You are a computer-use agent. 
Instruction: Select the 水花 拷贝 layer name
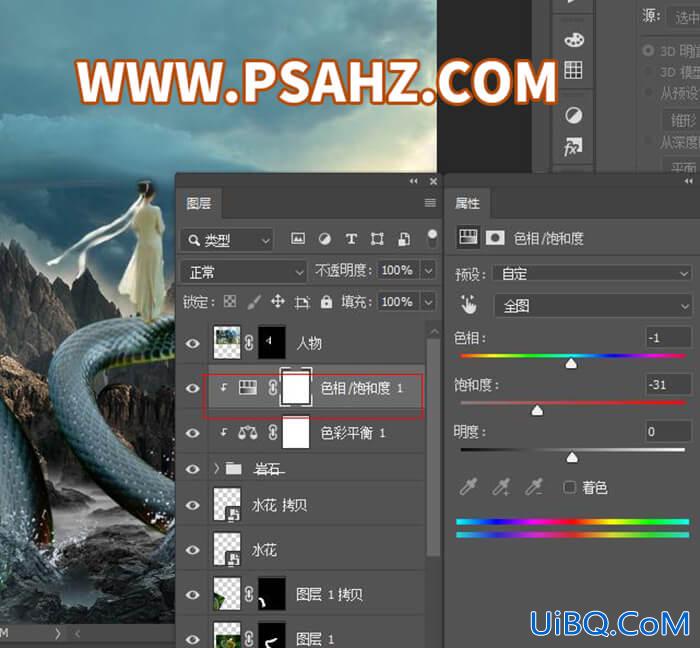(279, 505)
